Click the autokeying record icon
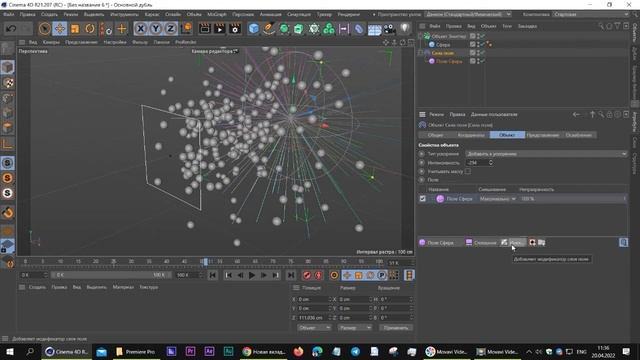The image size is (640, 360). pos(318,276)
